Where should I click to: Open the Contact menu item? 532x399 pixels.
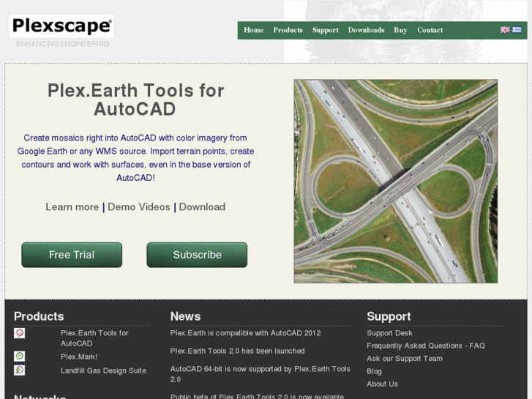(430, 30)
